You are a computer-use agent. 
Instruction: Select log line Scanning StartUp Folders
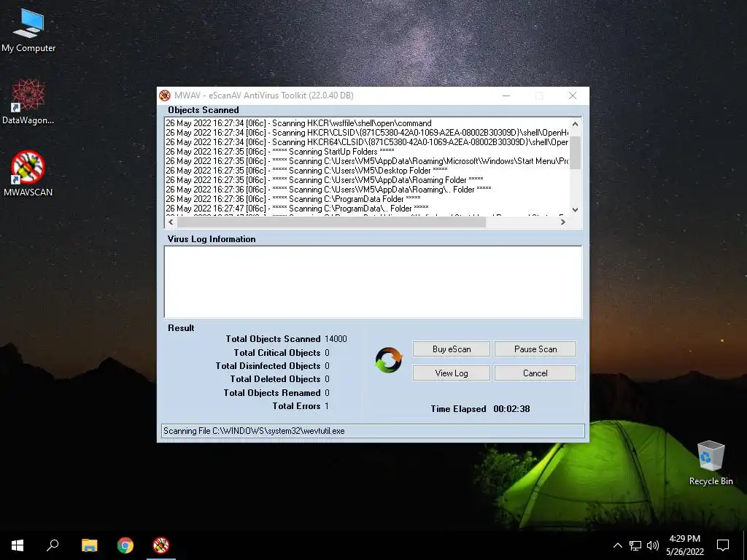(x=280, y=152)
